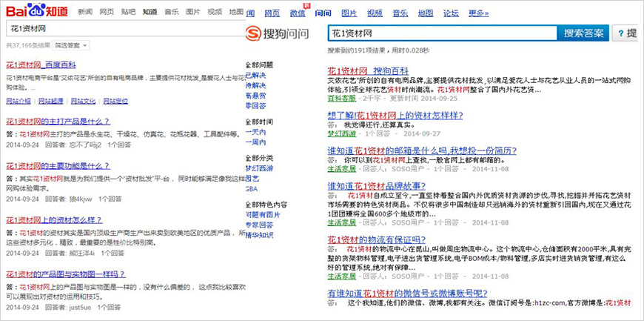
Task: Open the 网站介绍 sub-link
Action: 19,100
